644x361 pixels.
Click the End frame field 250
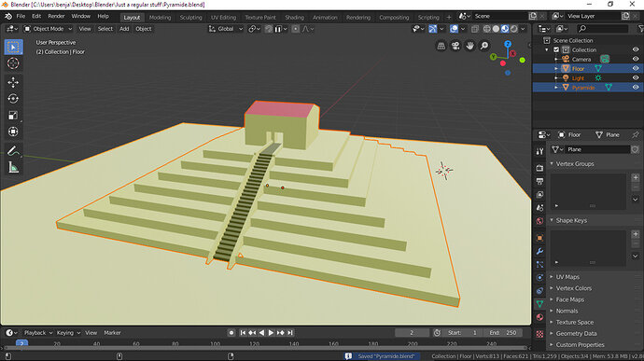click(504, 333)
